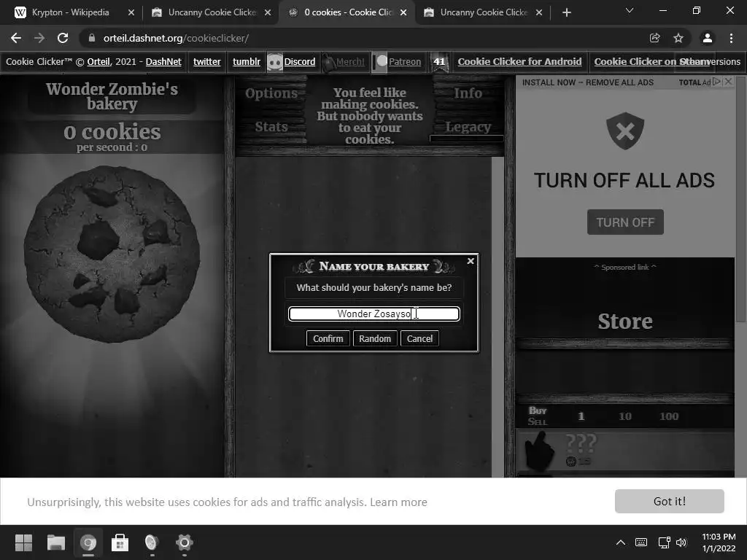
Task: Show hidden system tray icons
Action: [621, 542]
